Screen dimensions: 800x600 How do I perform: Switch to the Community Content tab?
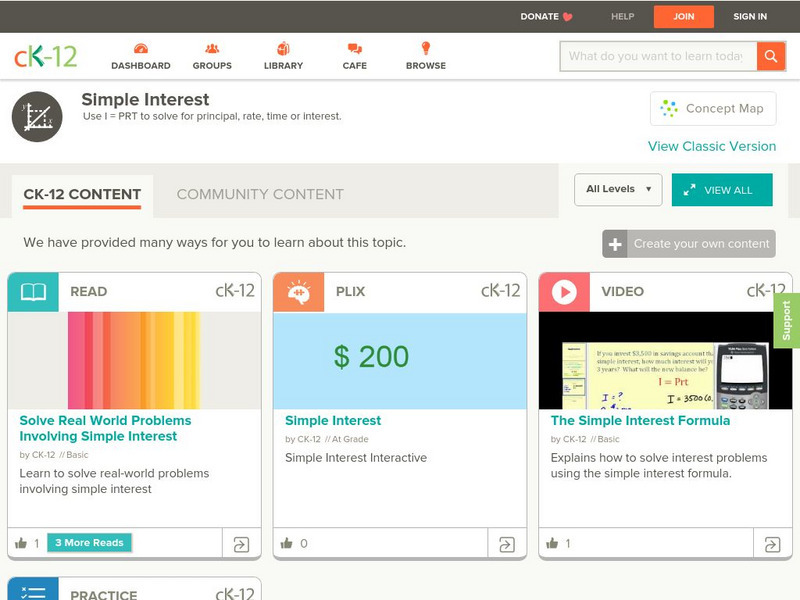point(260,194)
